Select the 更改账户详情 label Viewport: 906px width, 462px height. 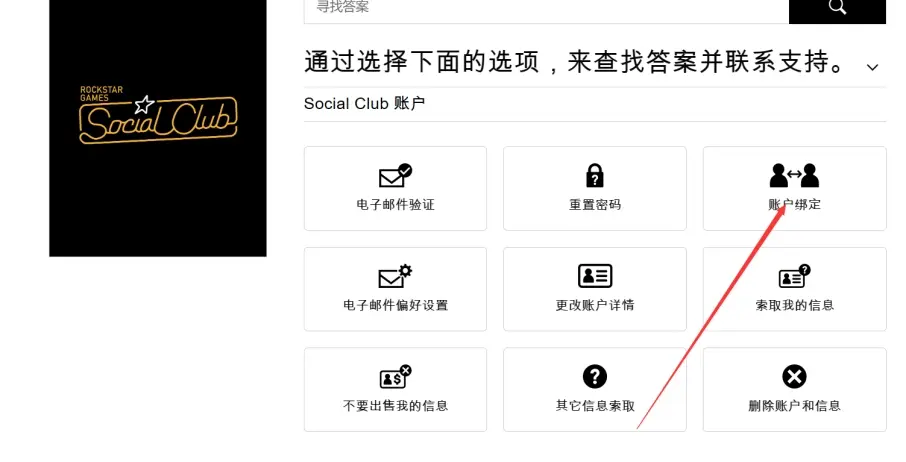(x=595, y=305)
